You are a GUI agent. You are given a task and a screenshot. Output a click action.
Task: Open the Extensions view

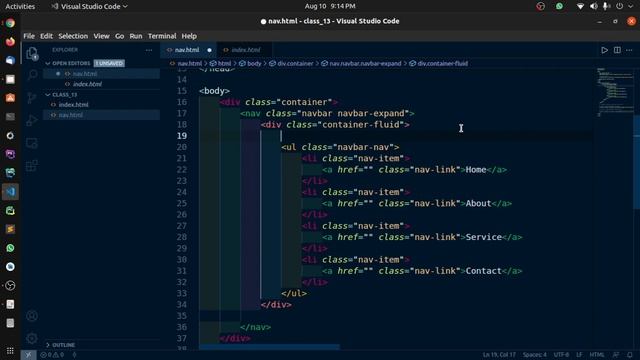point(32,166)
